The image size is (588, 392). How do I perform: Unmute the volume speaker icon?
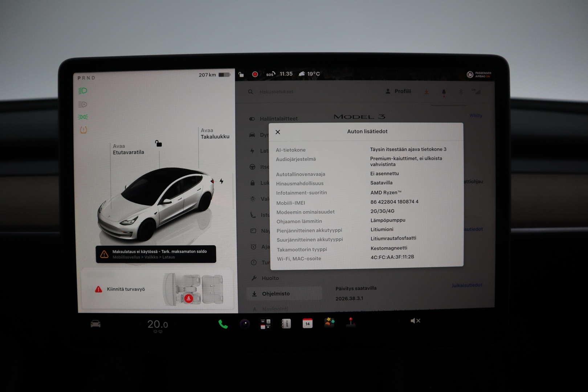[x=415, y=321]
